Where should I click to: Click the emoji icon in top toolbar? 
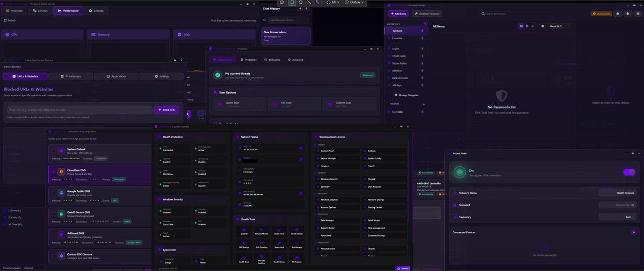tap(282, 2)
